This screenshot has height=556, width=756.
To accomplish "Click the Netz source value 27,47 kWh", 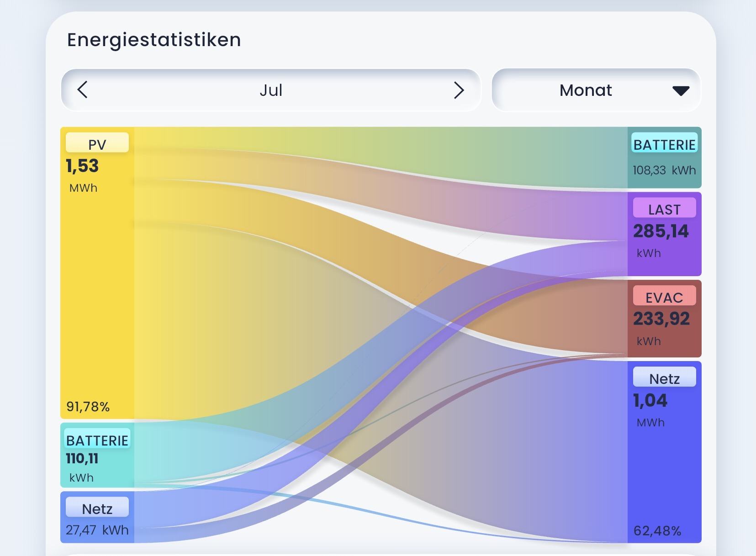I will (97, 530).
